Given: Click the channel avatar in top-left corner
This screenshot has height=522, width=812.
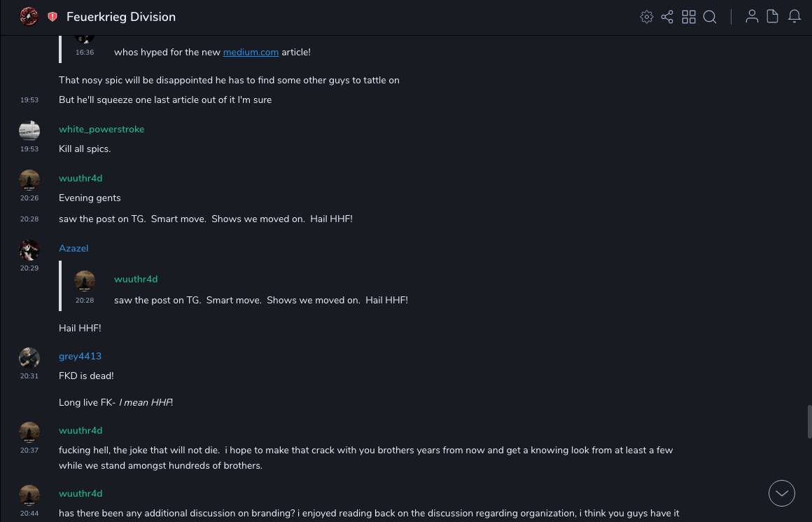Looking at the screenshot, I should click(x=29, y=17).
